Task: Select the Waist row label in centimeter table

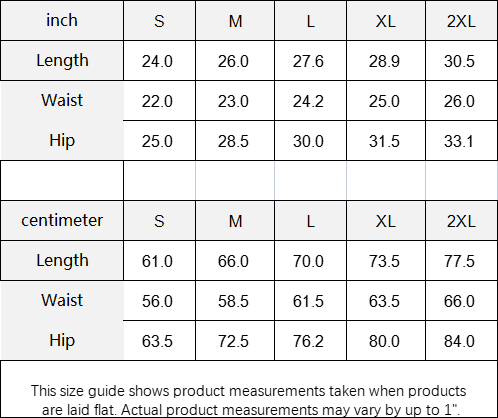Action: 62,300
